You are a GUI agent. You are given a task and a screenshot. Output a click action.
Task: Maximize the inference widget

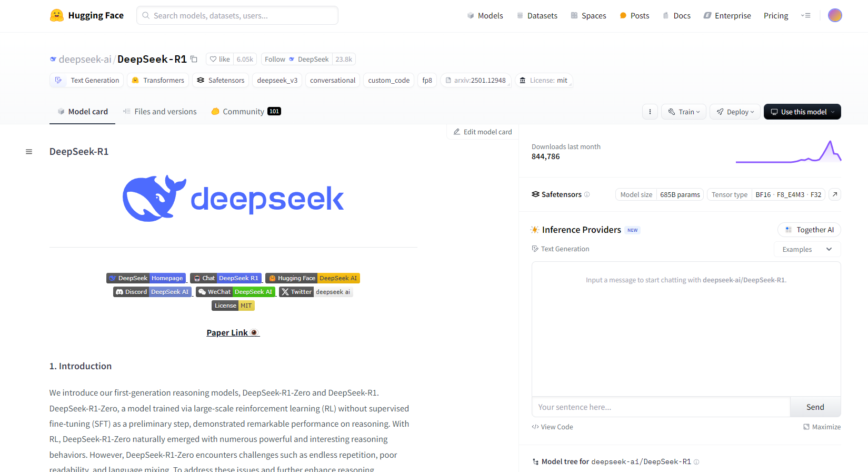[822, 427]
